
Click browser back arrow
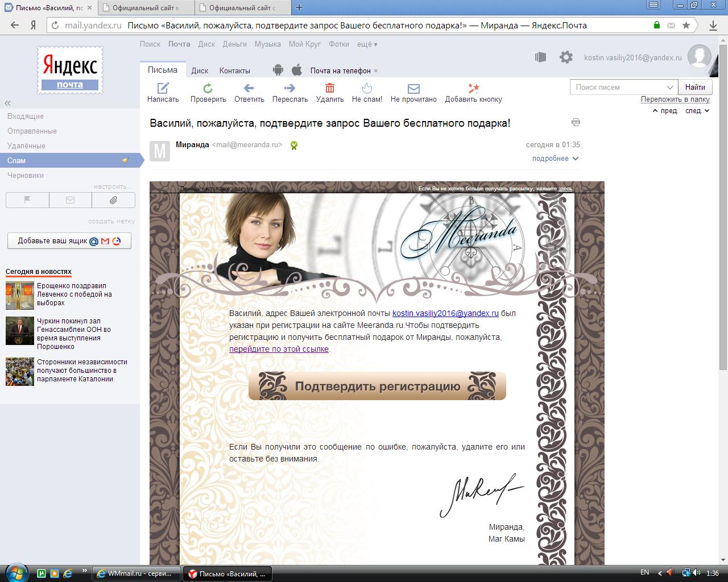click(x=15, y=25)
